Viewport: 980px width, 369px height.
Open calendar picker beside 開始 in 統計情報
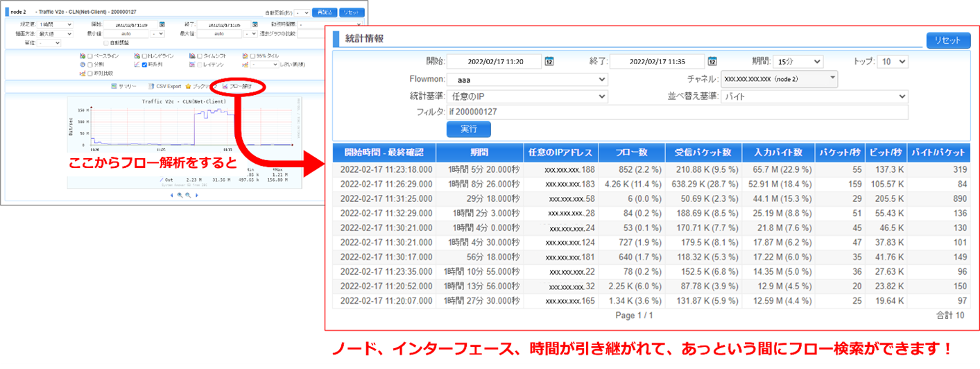click(x=549, y=61)
